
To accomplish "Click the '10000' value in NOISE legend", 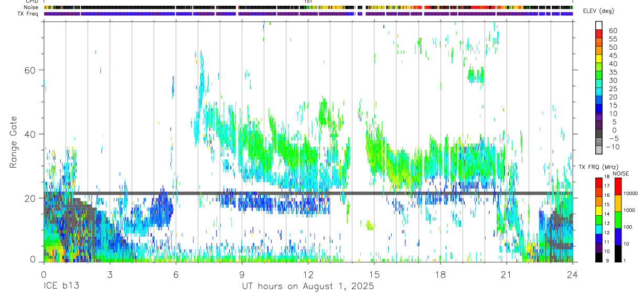I will pos(632,194).
